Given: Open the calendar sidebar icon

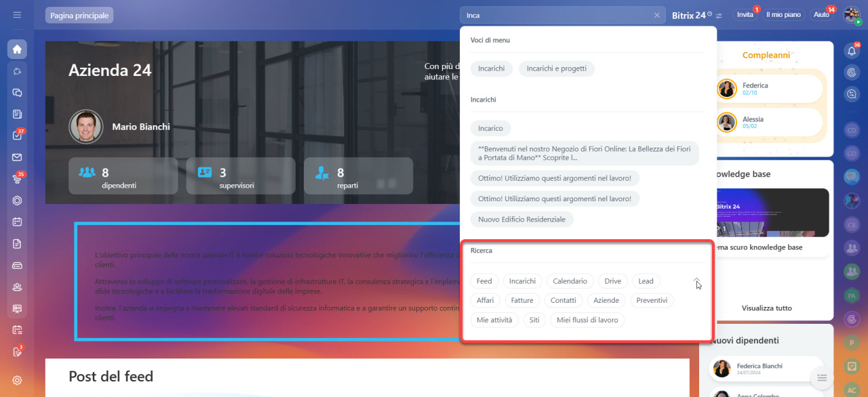Looking at the screenshot, I should tap(17, 222).
